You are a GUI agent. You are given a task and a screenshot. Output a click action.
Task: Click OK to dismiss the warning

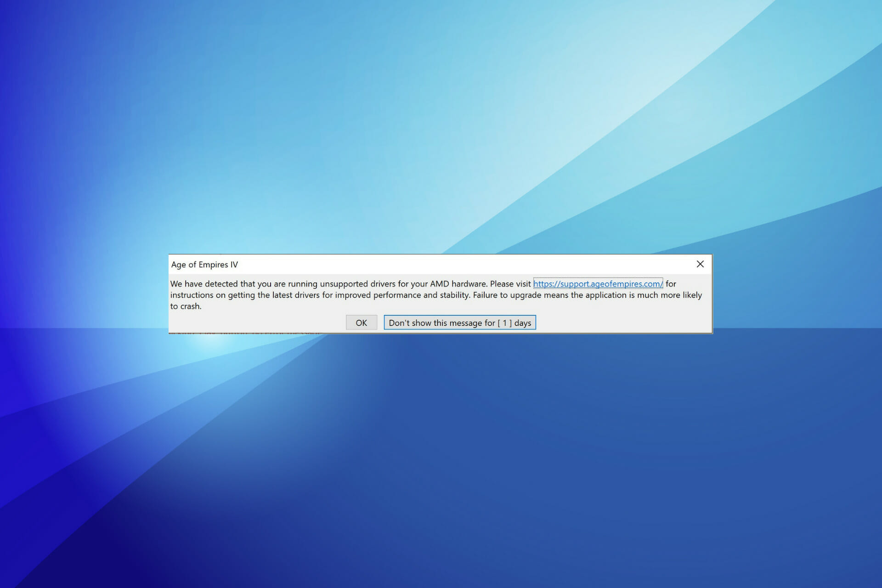(x=361, y=322)
